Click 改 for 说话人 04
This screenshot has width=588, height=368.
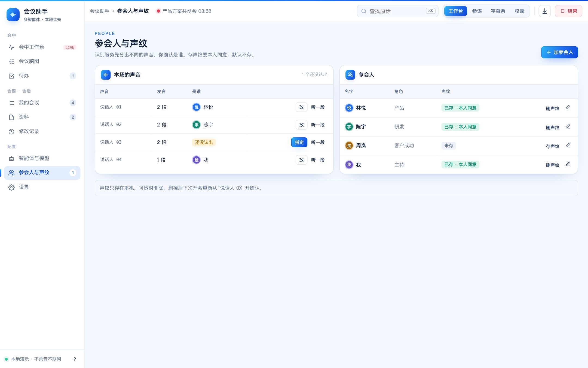[301, 160]
